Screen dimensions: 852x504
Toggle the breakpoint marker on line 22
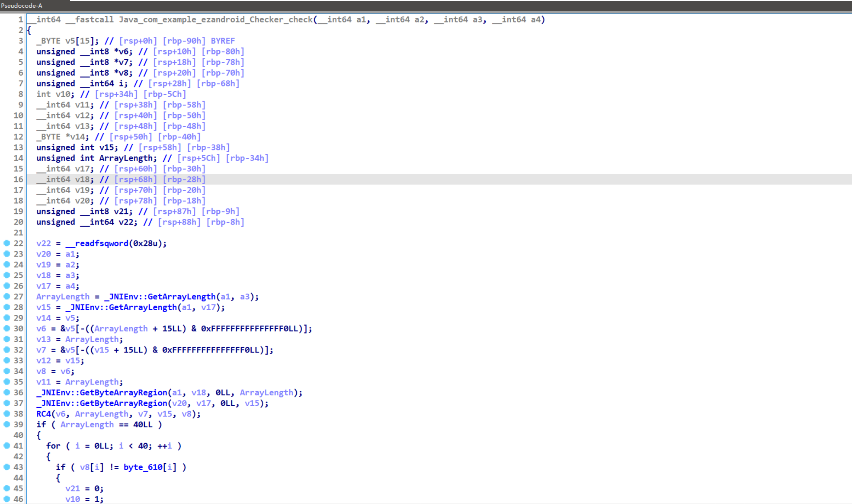(x=8, y=243)
